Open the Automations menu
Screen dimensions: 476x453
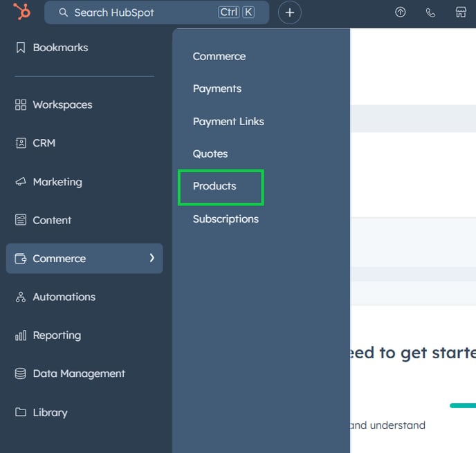click(x=64, y=297)
